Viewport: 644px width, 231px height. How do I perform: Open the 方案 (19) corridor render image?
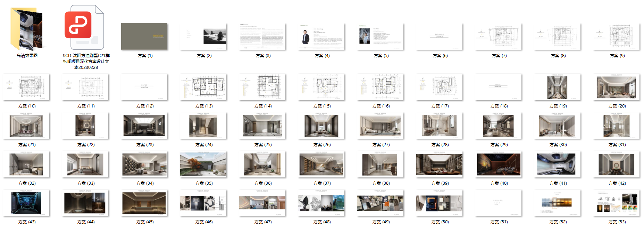(557, 87)
